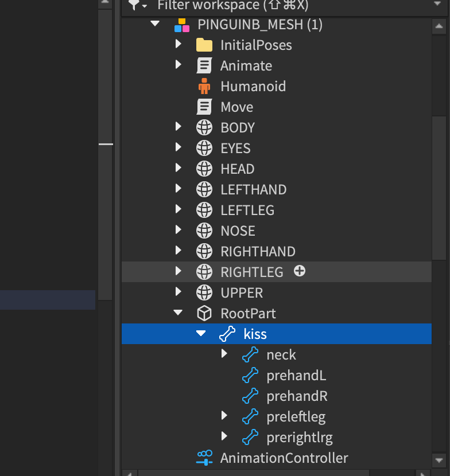Image resolution: width=450 pixels, height=476 pixels.
Task: Click the PINGUINB_MESH model icon
Action: pyautogui.click(x=181, y=25)
